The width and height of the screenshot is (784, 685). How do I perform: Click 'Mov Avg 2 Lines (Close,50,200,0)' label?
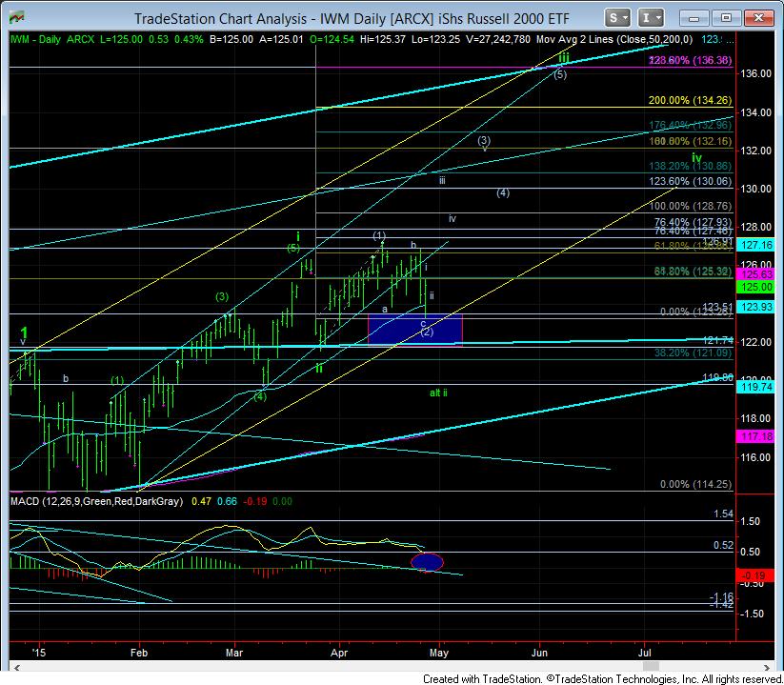pyautogui.click(x=614, y=39)
